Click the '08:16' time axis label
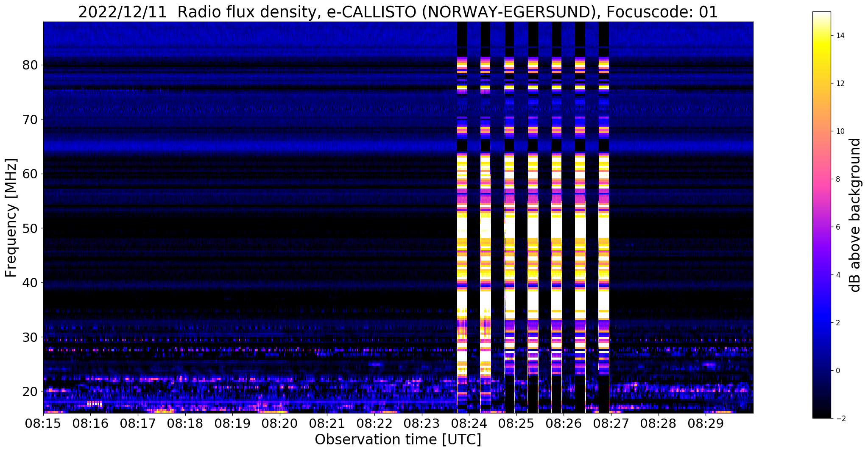868x452 pixels. (90, 424)
